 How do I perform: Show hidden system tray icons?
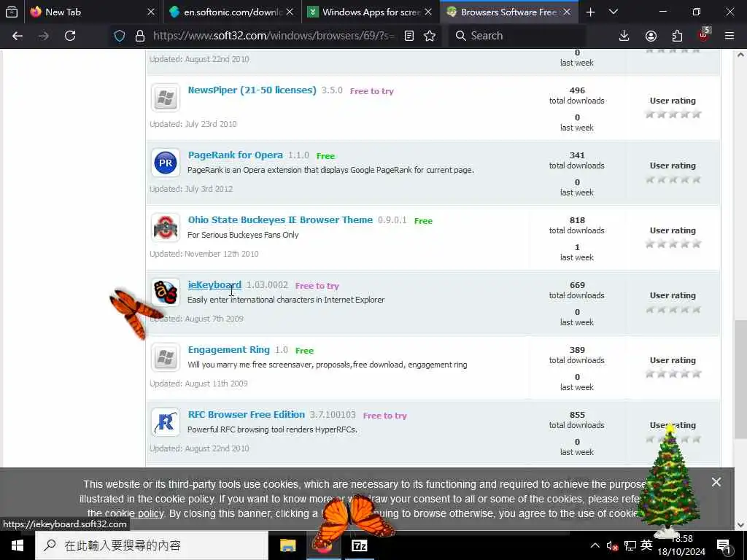(595, 545)
